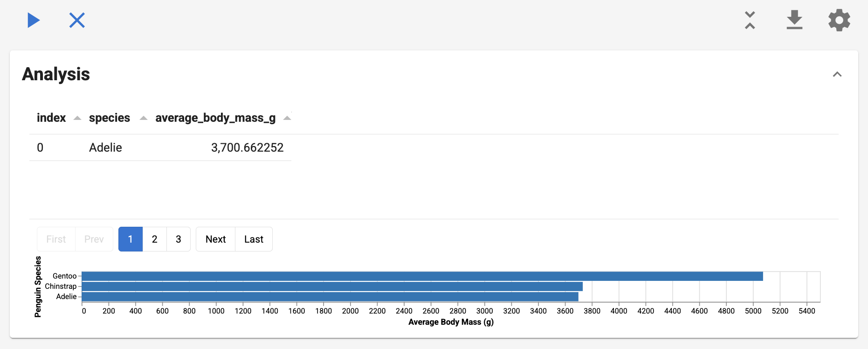Click the blue X cancel icon
The height and width of the screenshot is (349, 868).
77,20
